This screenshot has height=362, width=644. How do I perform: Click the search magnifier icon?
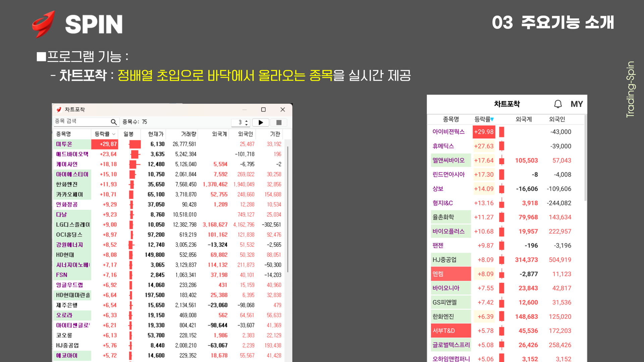[114, 122]
